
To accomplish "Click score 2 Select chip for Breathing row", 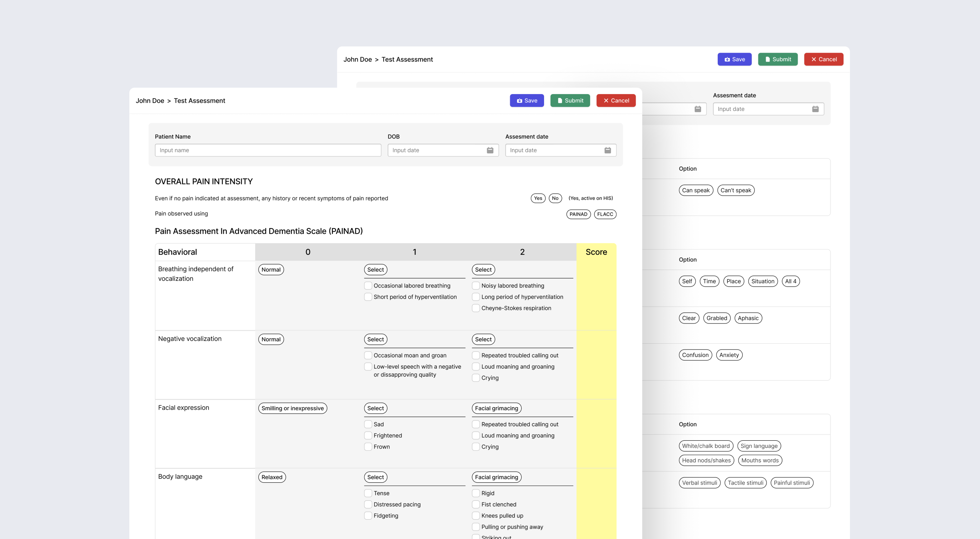I will [x=483, y=270].
